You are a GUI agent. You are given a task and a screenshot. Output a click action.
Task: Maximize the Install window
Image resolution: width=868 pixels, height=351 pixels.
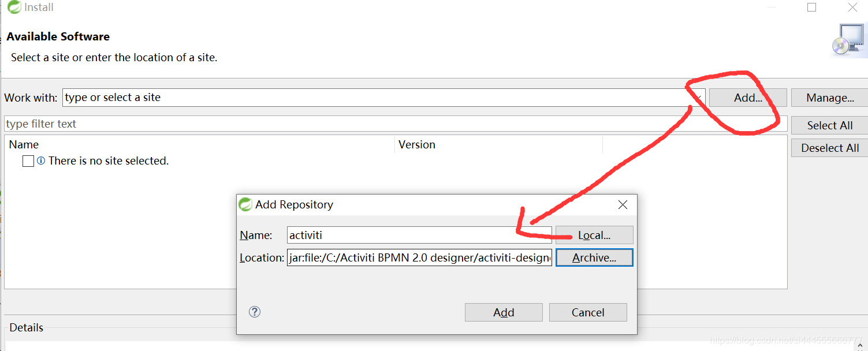tap(811, 8)
